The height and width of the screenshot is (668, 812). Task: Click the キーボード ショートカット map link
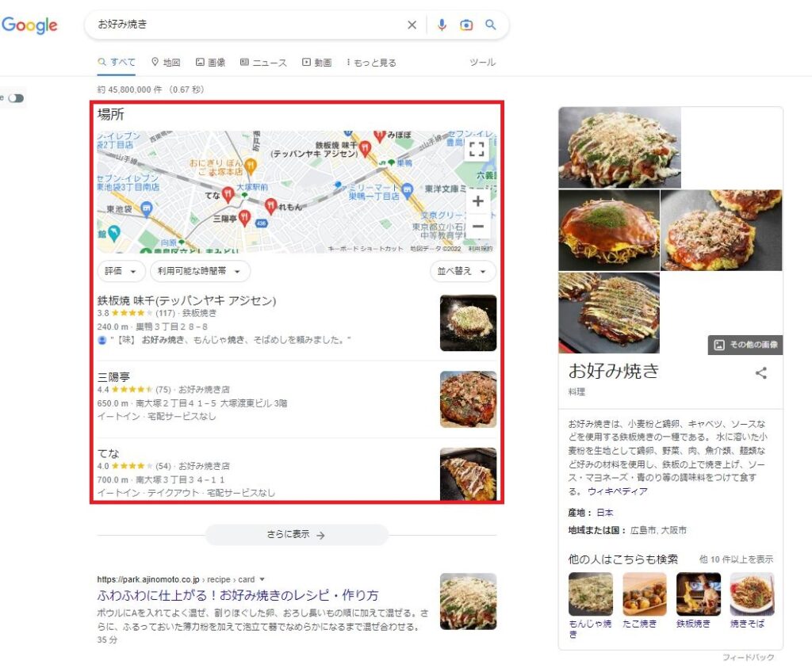tap(366, 249)
